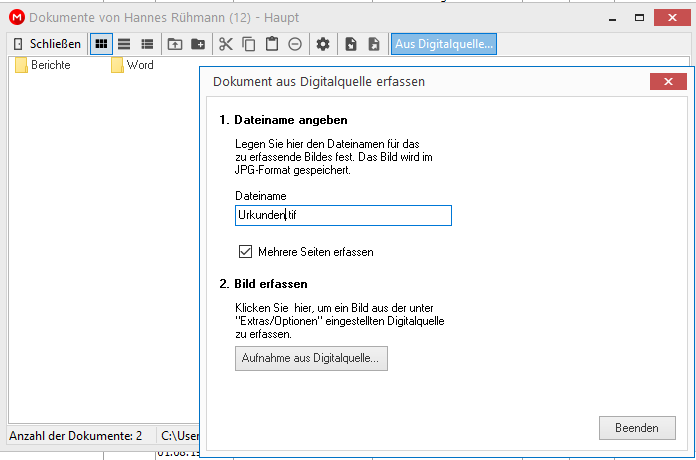The width and height of the screenshot is (696, 460).
Task: Click the 2. Bild erfassen heading
Action: (263, 284)
